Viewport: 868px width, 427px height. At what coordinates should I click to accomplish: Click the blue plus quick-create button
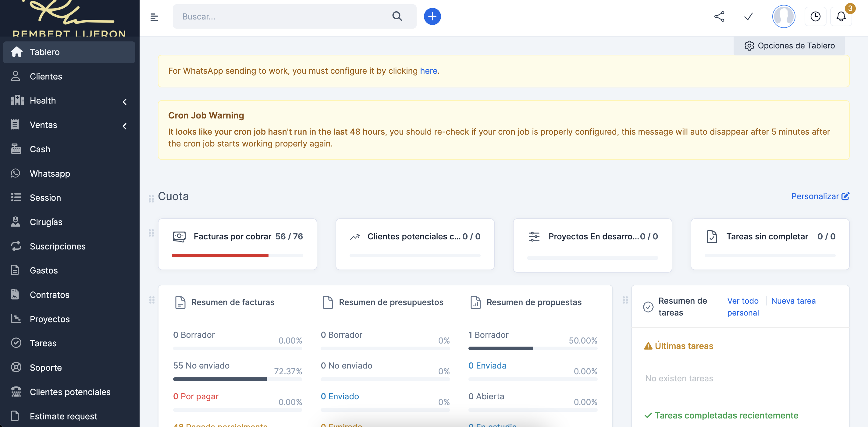click(432, 16)
